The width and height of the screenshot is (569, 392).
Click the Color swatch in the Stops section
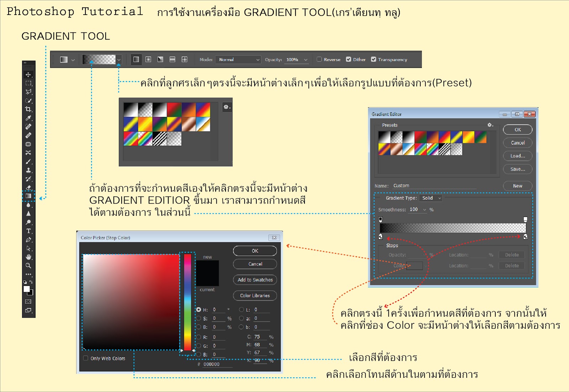pos(414,265)
